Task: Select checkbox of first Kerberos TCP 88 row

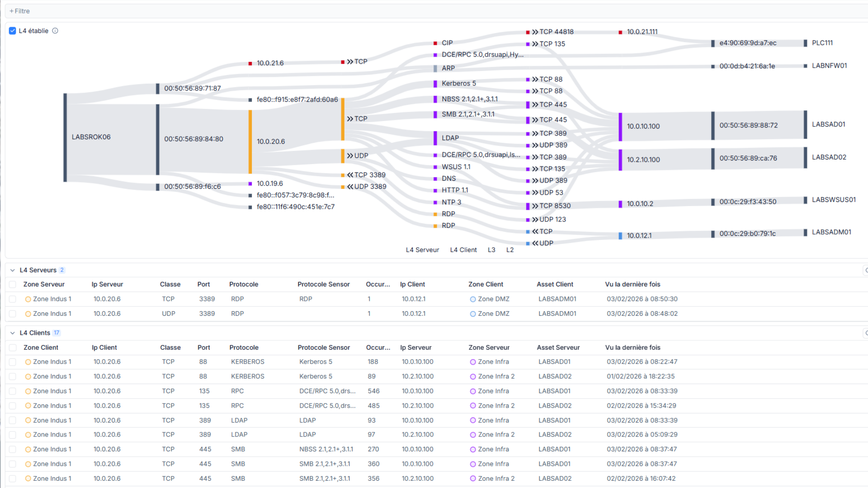Action: pos(13,362)
